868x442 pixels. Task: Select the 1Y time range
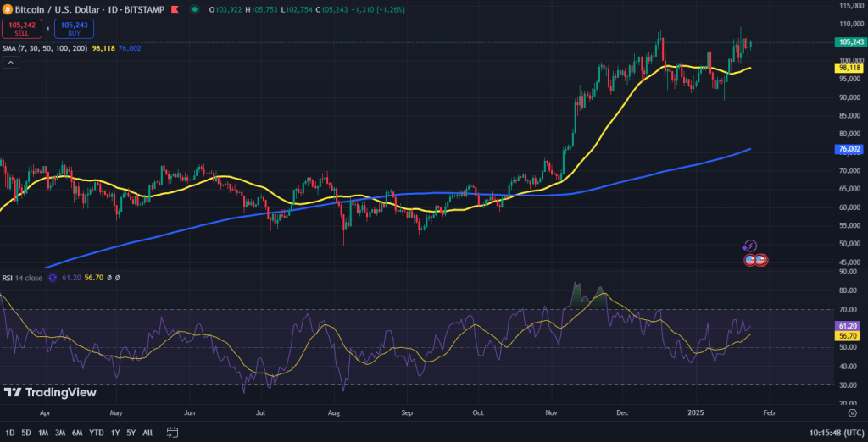pos(115,433)
